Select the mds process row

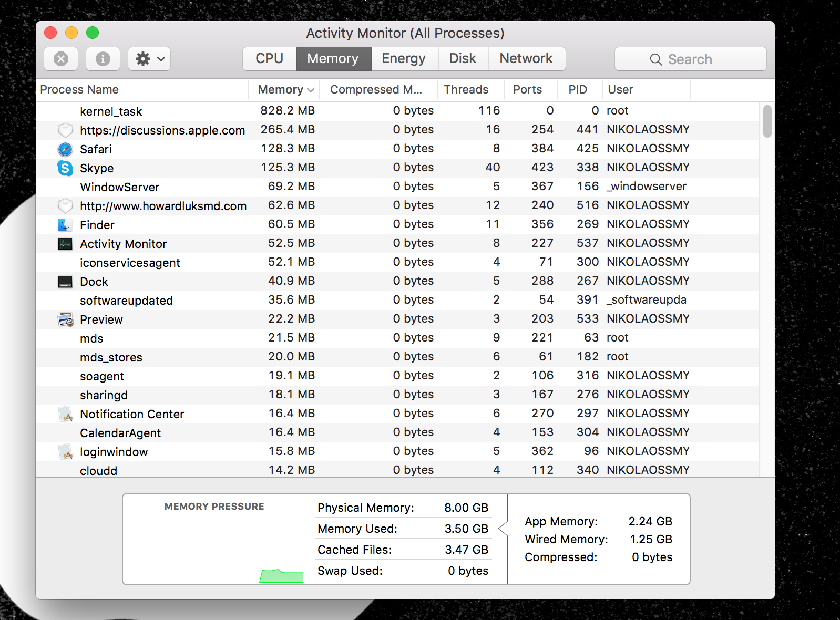pyautogui.click(x=397, y=338)
